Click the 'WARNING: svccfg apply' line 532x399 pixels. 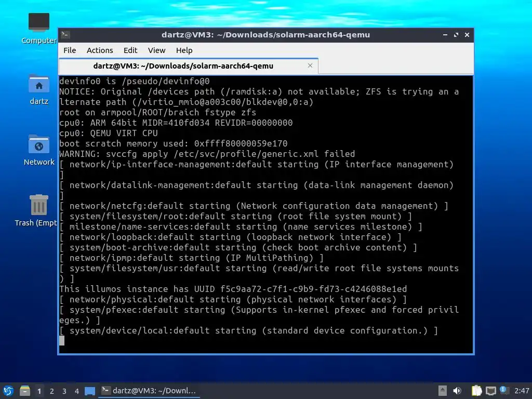[207, 154]
